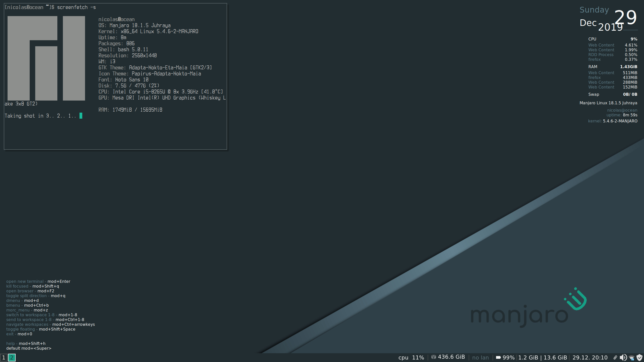
Task: Click the conky 'RDD Process 0.50%' row
Action: 613,55
